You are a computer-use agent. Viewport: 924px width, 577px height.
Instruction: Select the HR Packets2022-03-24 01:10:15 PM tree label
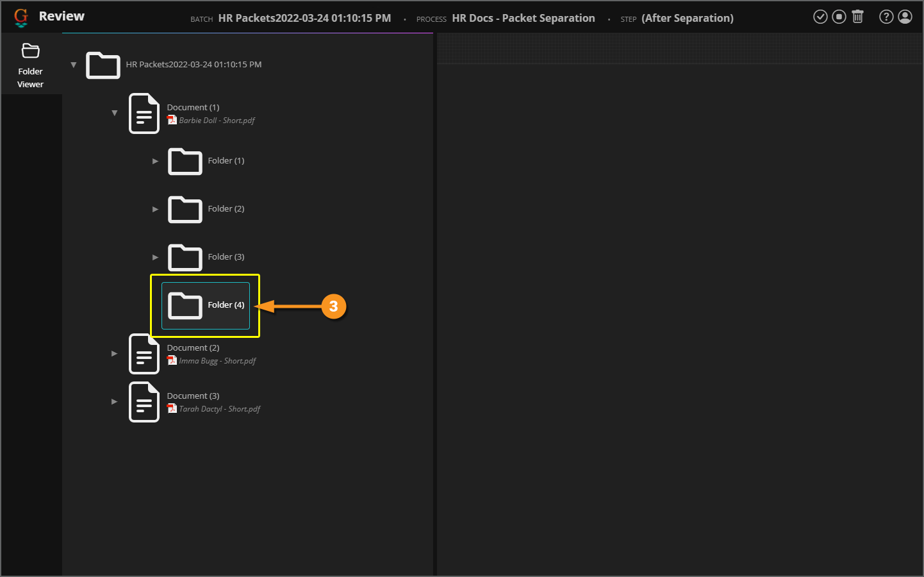pyautogui.click(x=194, y=65)
